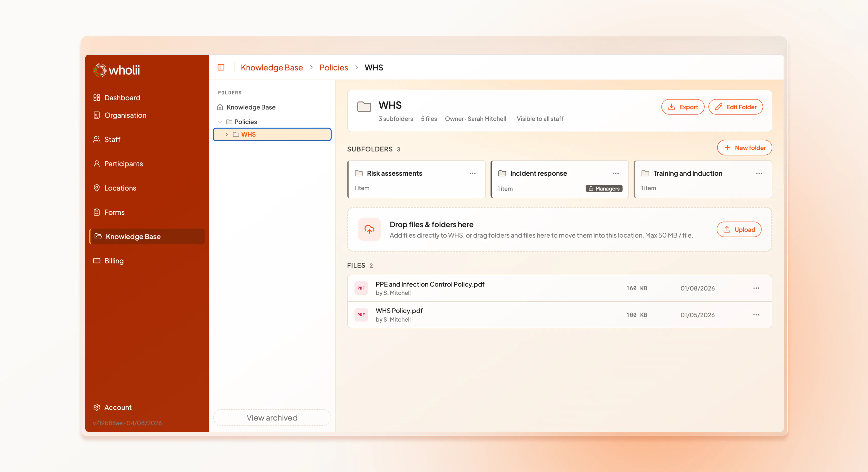Follow the Policies breadcrumb link
868x472 pixels.
tap(334, 67)
